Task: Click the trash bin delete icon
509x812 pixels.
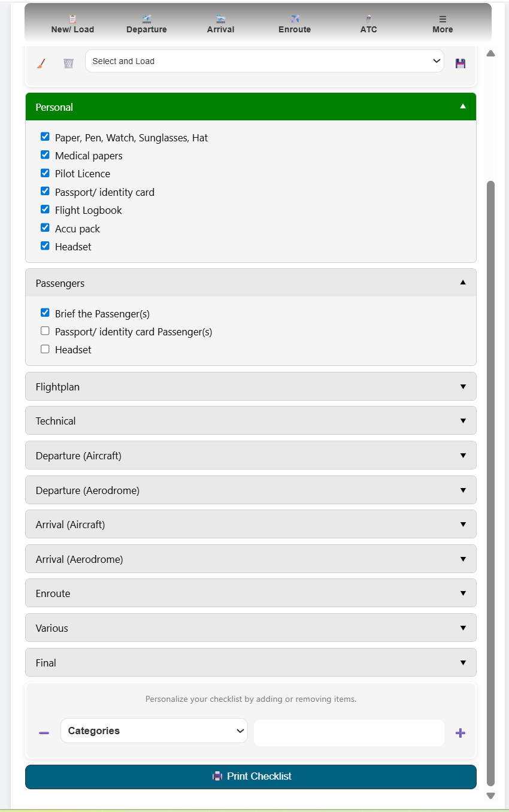Action: [69, 63]
